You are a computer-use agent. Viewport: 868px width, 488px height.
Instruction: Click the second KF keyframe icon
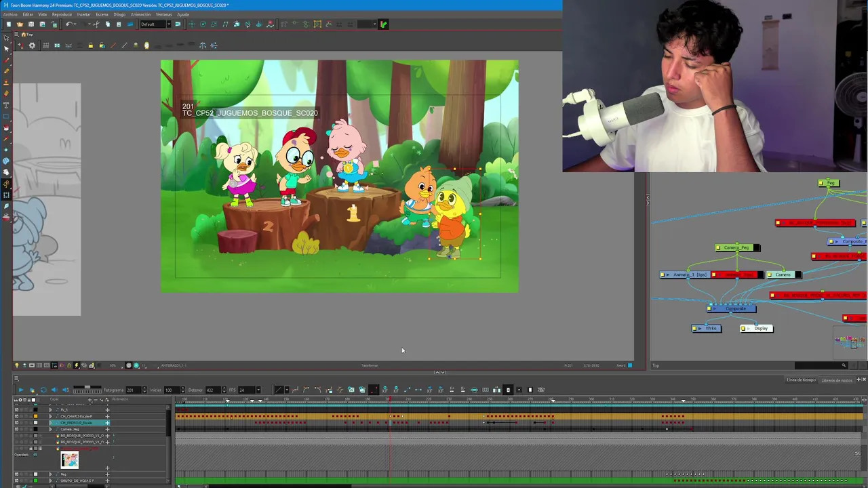tap(396, 390)
